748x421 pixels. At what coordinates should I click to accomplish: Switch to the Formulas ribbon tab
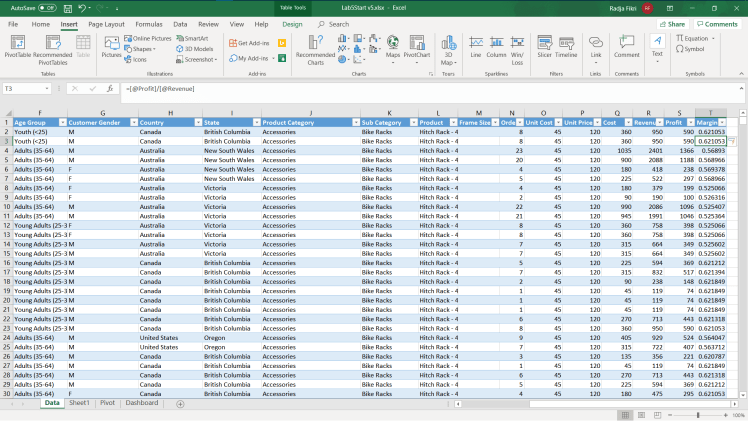coord(149,23)
